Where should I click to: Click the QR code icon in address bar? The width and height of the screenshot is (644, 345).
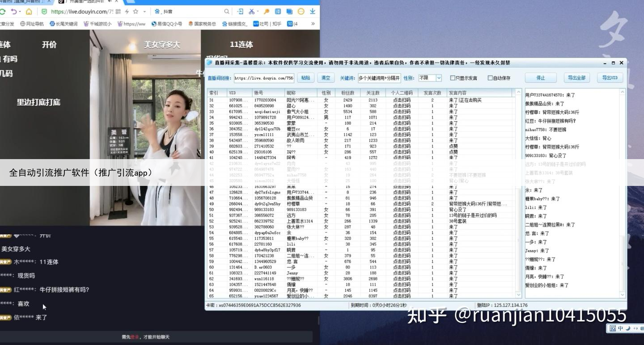coord(118,12)
